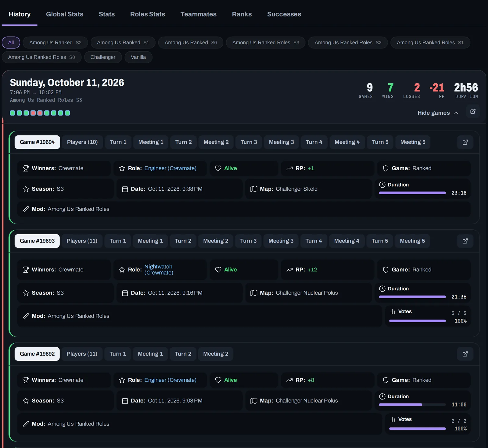Open external link for the October 11 session
The height and width of the screenshot is (448, 488).
(473, 112)
